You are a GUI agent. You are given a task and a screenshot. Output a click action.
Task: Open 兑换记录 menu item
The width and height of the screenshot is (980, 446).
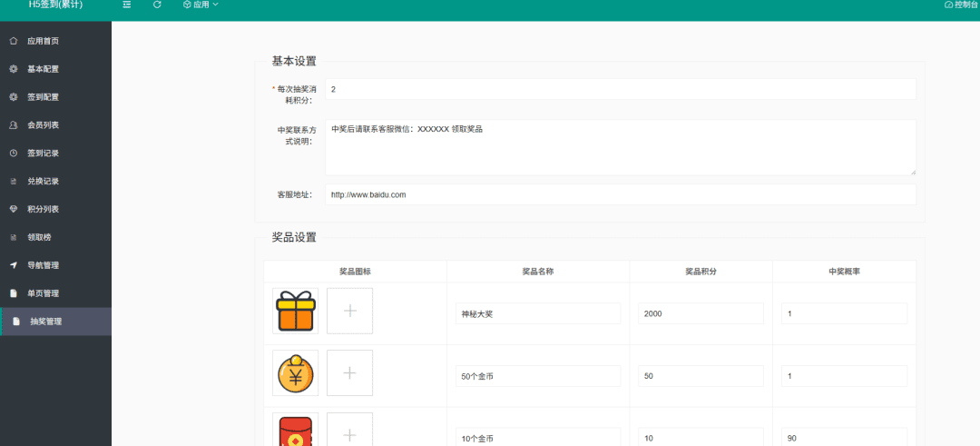[x=55, y=182]
